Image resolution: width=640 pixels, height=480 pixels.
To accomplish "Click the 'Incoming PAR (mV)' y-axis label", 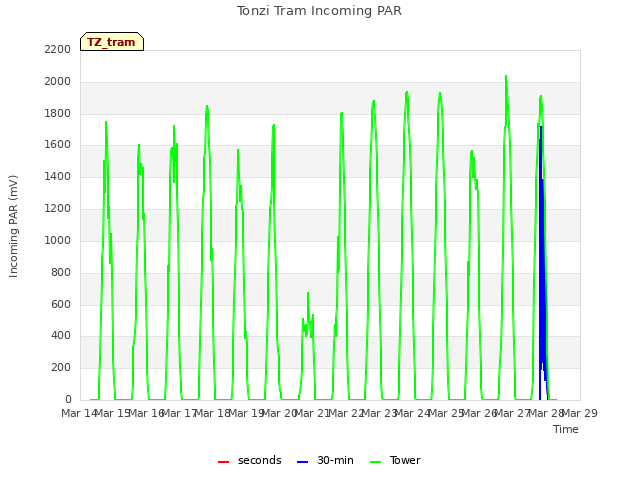I will [13, 227].
